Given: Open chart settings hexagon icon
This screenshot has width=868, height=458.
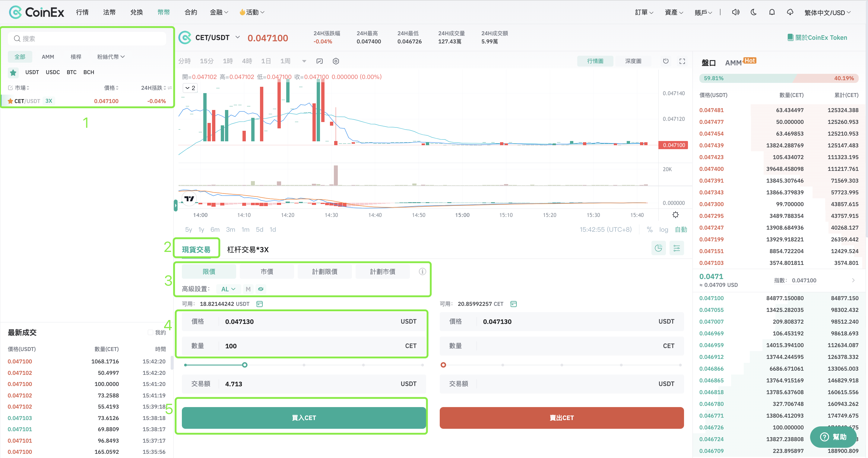Looking at the screenshot, I should pyautogui.click(x=336, y=61).
